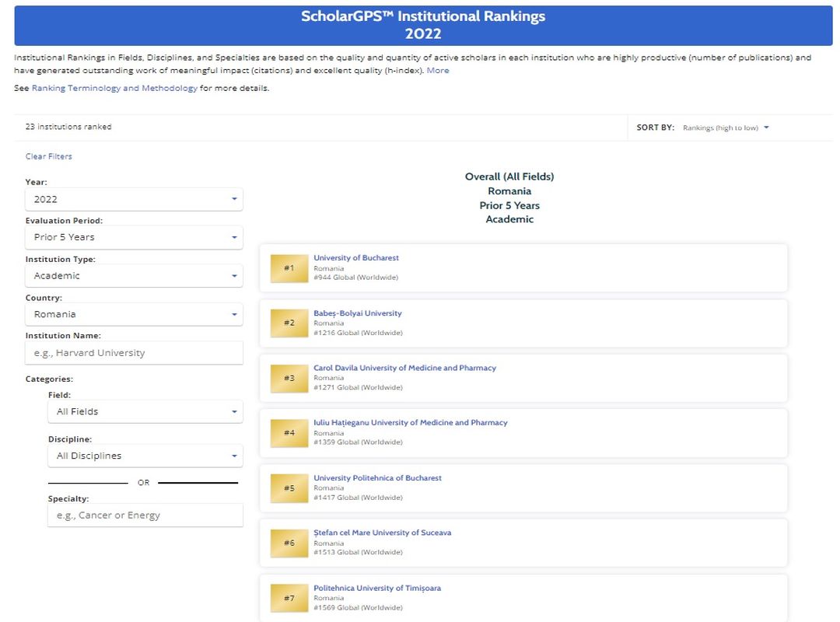This screenshot has width=840, height=622.
Task: Expand the Evaluation Period dropdown
Action: coord(134,237)
